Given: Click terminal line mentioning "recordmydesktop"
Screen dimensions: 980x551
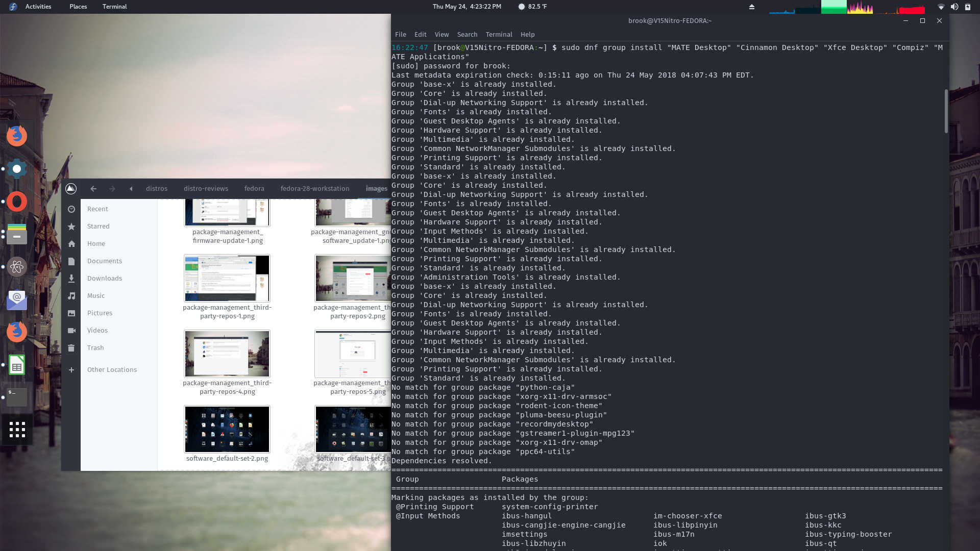Looking at the screenshot, I should (x=492, y=424).
